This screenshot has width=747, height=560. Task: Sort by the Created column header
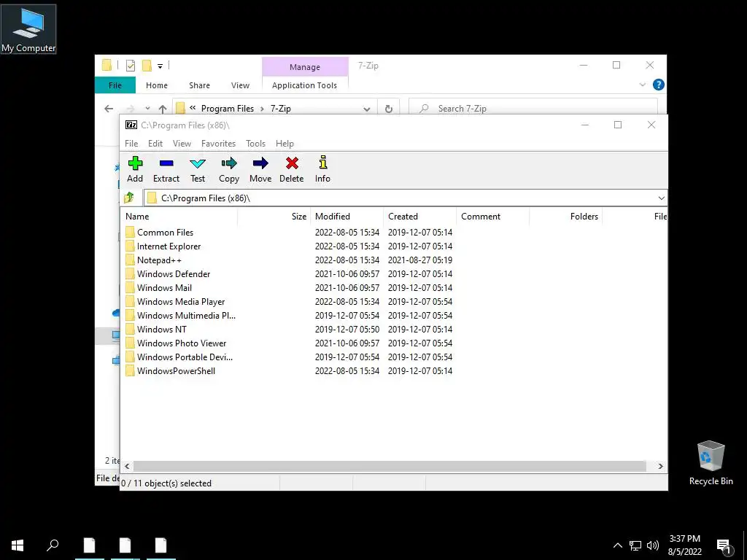click(419, 216)
